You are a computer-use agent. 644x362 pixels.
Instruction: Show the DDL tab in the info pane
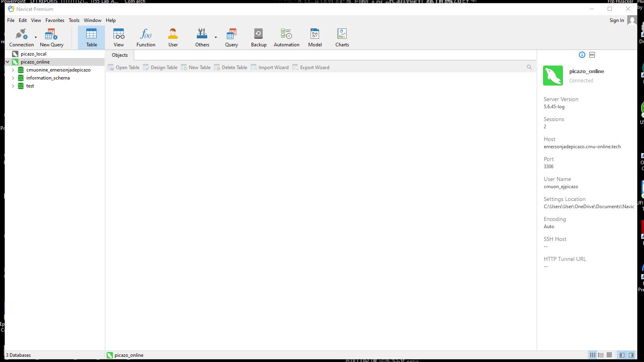coord(592,55)
